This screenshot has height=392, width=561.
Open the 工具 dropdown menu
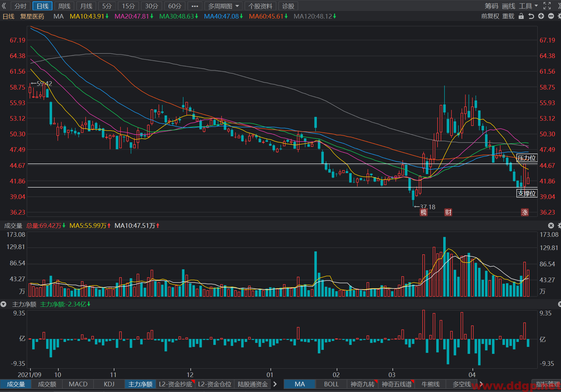point(528,6)
